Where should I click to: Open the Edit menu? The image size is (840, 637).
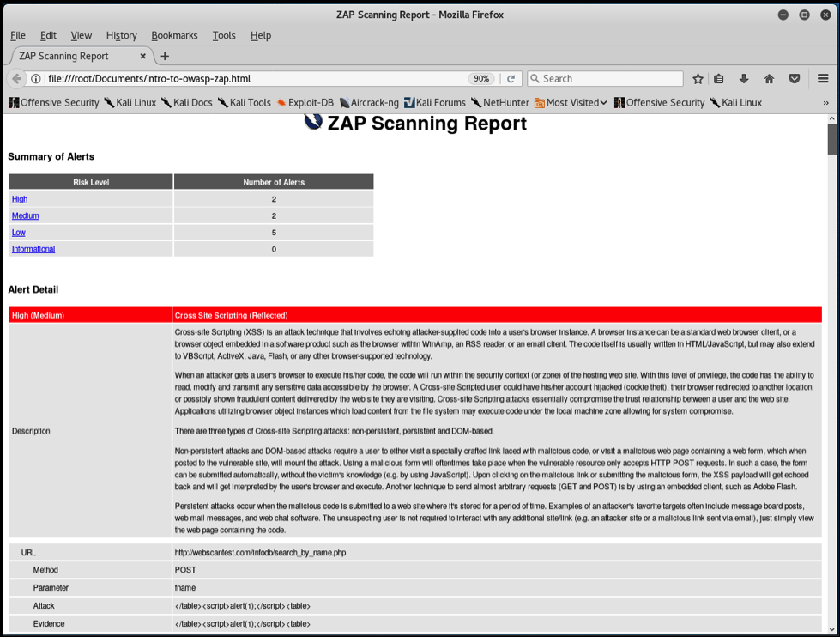[x=48, y=35]
